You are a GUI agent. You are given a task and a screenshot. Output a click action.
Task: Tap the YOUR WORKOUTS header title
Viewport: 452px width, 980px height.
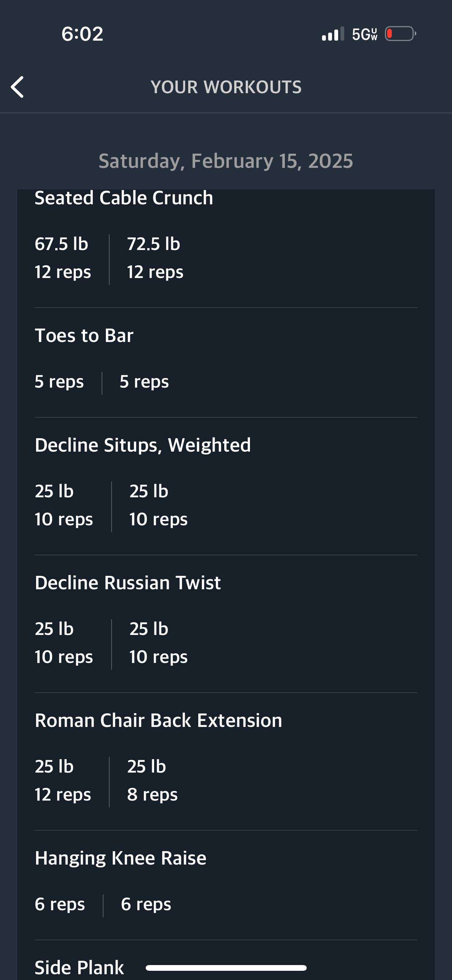[x=226, y=87]
